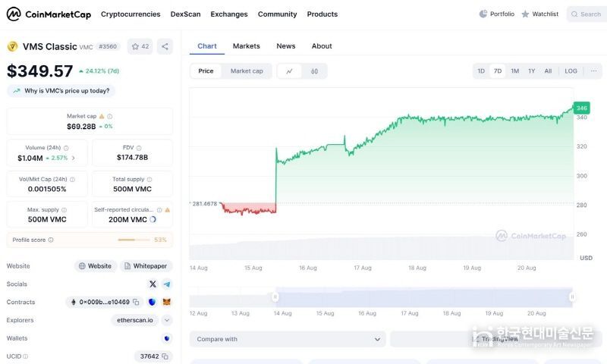
Task: Switch chart to Market cap view
Action: pyautogui.click(x=247, y=71)
